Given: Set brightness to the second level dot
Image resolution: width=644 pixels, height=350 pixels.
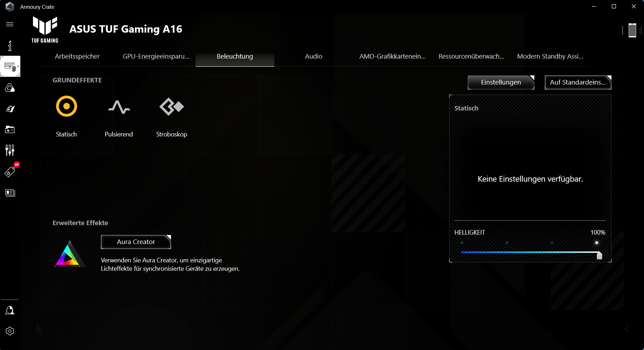Looking at the screenshot, I should (x=507, y=243).
